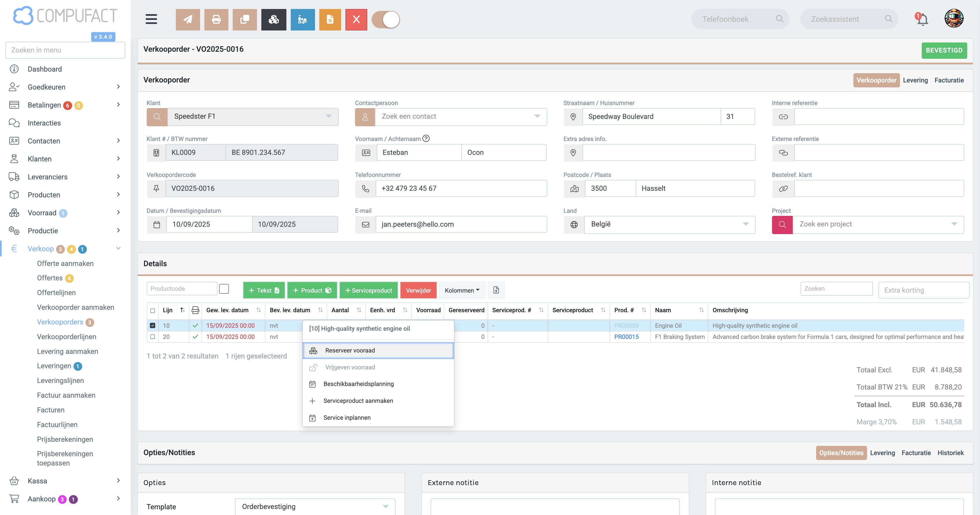Viewport: 980px width, 515px height.
Task: Open the Kolommen dropdown
Action: 462,290
